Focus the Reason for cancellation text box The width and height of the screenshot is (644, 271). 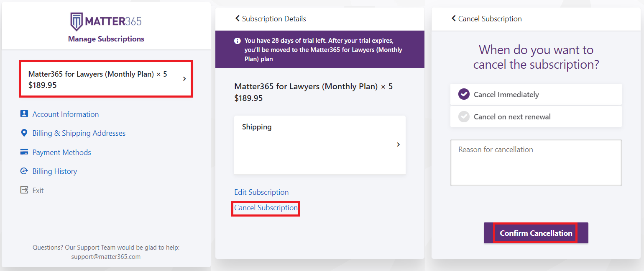536,163
